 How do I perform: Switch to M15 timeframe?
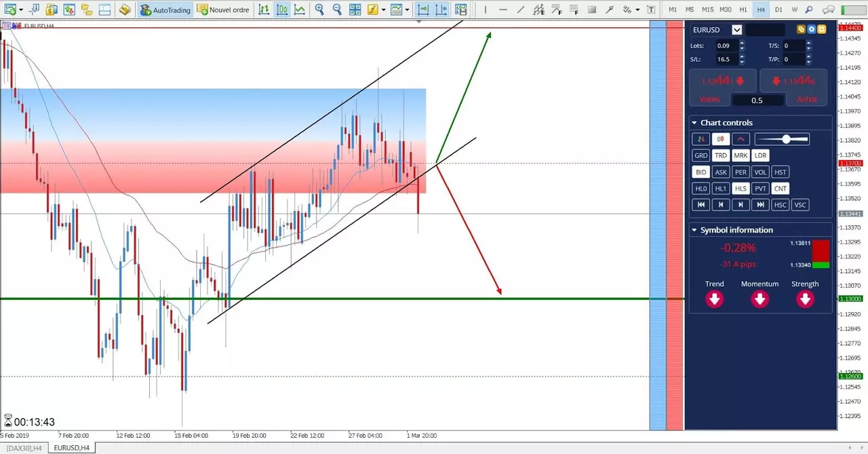click(x=707, y=10)
